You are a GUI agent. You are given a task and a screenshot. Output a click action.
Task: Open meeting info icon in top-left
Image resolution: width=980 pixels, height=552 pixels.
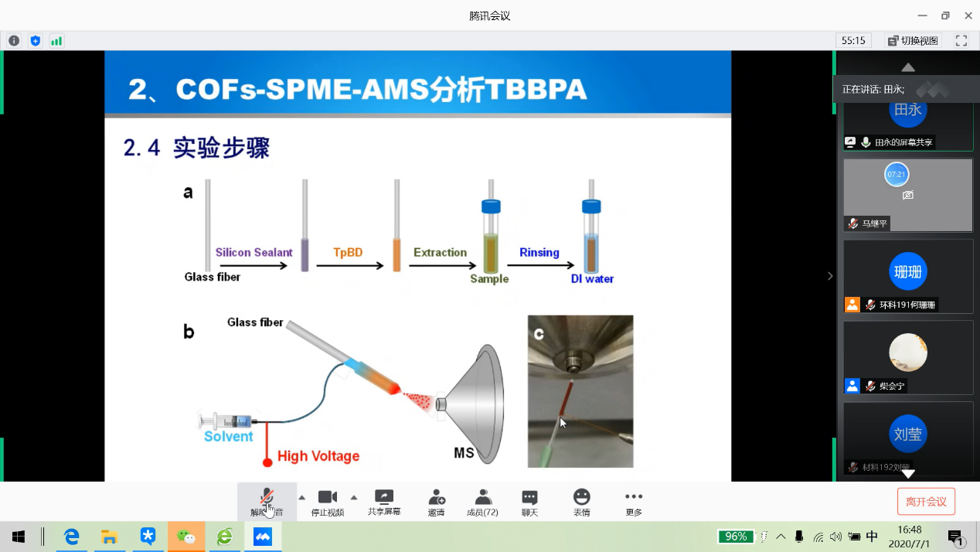click(x=14, y=41)
